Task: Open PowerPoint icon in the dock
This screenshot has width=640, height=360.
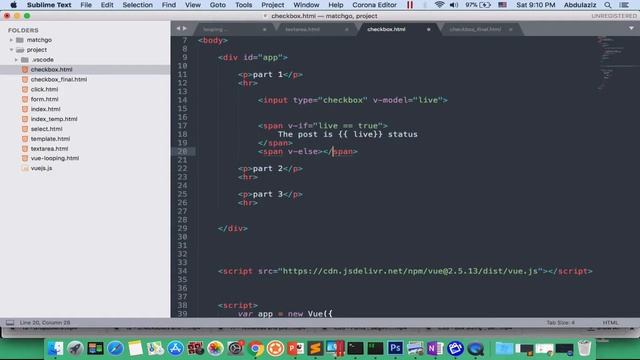Action: [296, 348]
